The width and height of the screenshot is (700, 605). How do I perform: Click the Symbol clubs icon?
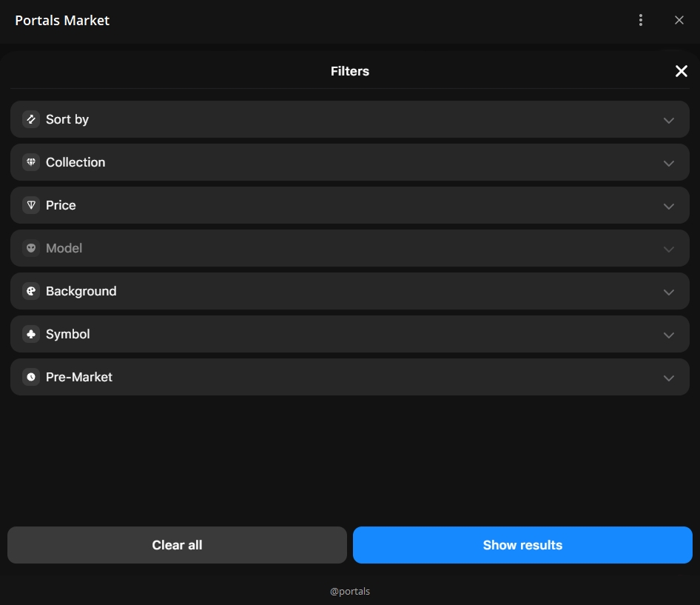pyautogui.click(x=31, y=334)
